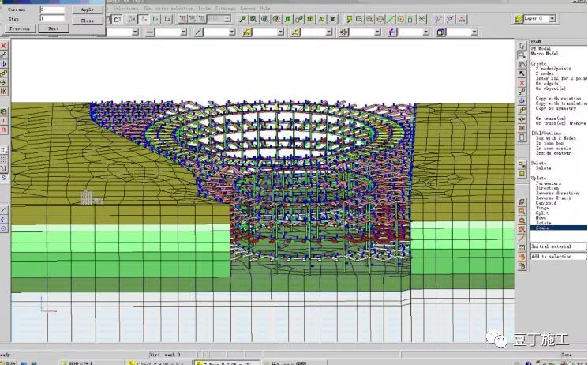The image size is (588, 365).
Task: Click the zoom-in magnifier icon in top toolbar
Action: 369,19
